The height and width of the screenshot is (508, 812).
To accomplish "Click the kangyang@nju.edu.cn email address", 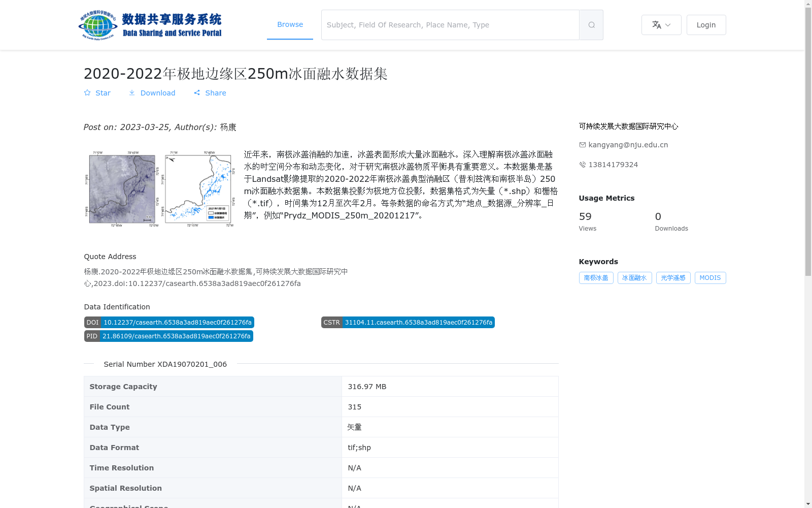I will (628, 145).
